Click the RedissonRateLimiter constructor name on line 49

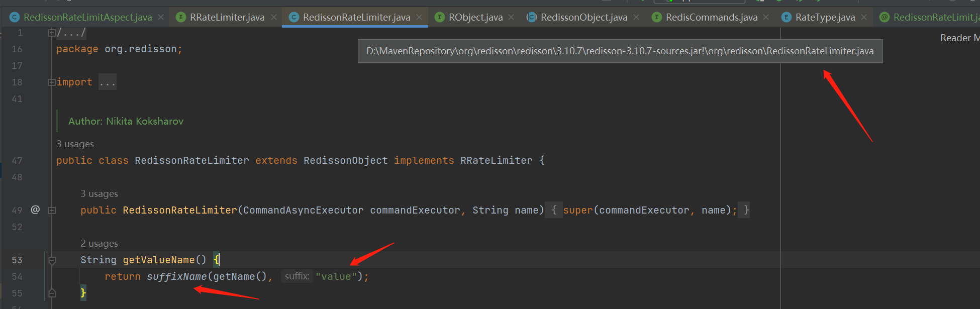point(180,210)
